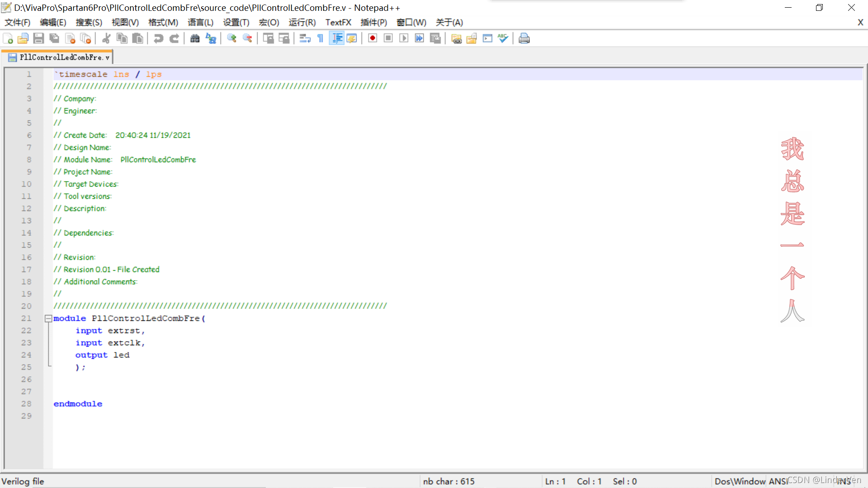Click the Find binoculars icon
The image size is (868, 488).
tap(195, 38)
